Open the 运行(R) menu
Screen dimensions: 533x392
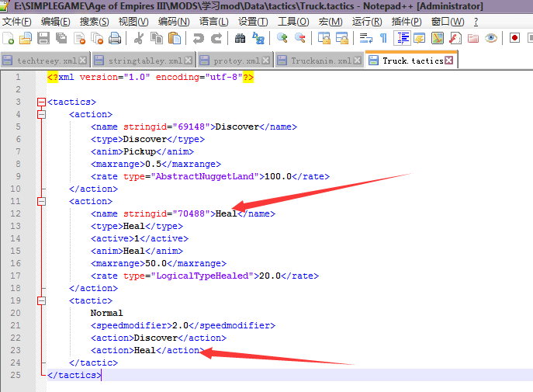point(367,22)
